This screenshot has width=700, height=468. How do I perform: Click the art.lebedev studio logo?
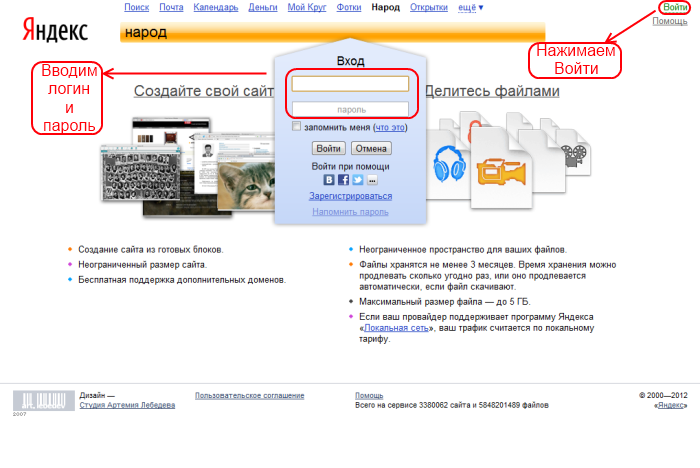coord(43,401)
